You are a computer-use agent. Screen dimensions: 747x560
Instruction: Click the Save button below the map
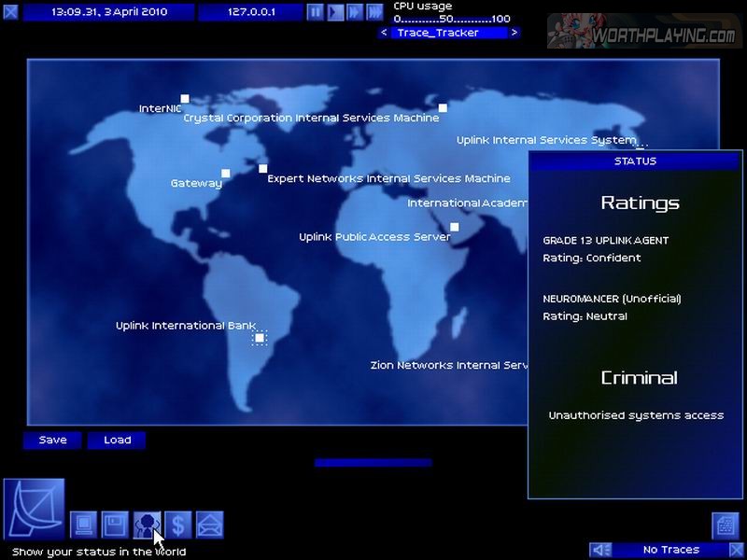52,441
